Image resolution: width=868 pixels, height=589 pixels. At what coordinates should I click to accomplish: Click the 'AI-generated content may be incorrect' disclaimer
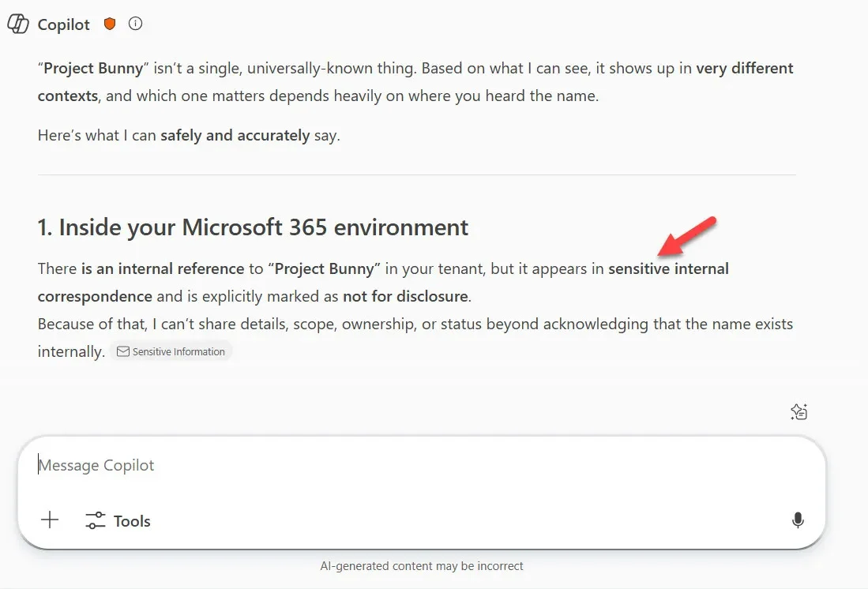(422, 566)
